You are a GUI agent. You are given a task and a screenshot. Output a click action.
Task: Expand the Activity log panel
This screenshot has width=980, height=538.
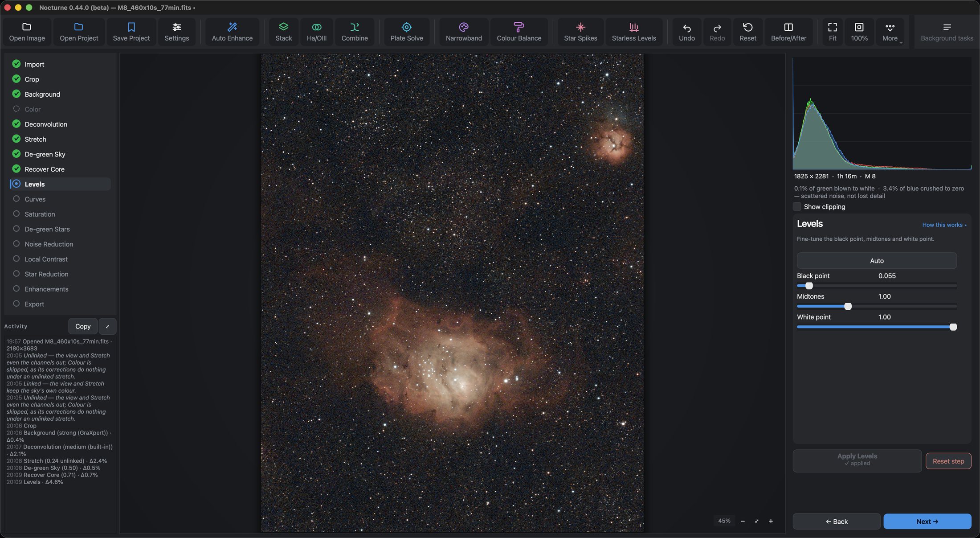point(107,326)
